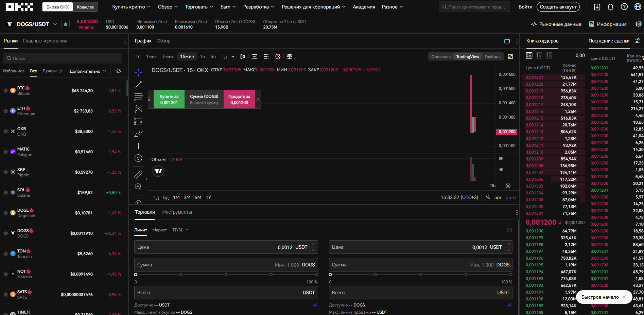Toggle авто scale on chart
The width and height of the screenshot is (644, 315).
[x=511, y=197]
